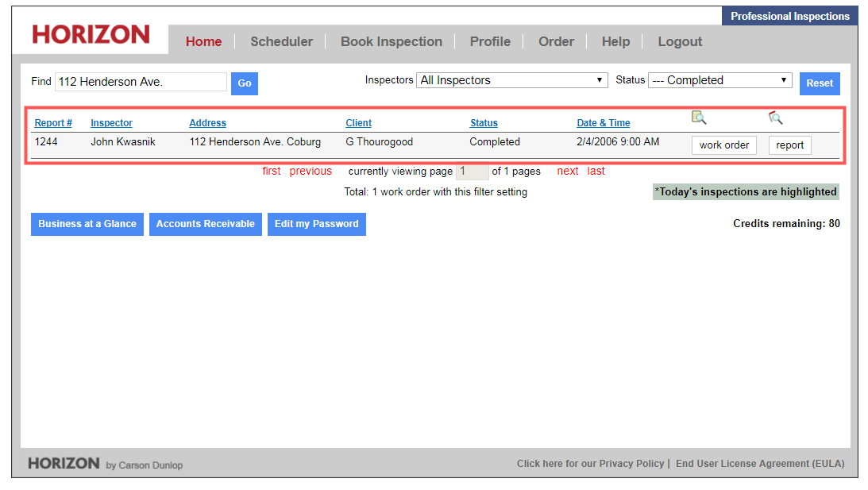Open the Privacy Policy link in footer
The width and height of the screenshot is (868, 490).
point(590,464)
